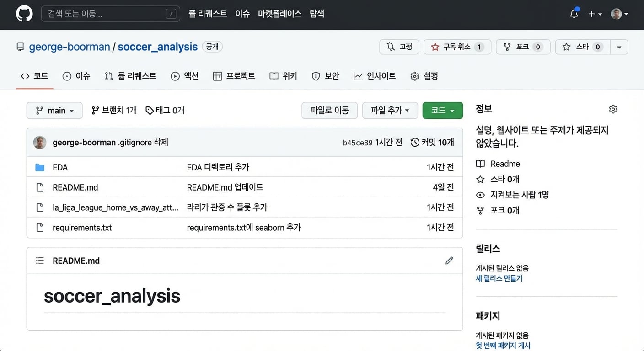Open EDA 디렉토리 추가 commit message
This screenshot has width=644, height=351.
point(218,167)
